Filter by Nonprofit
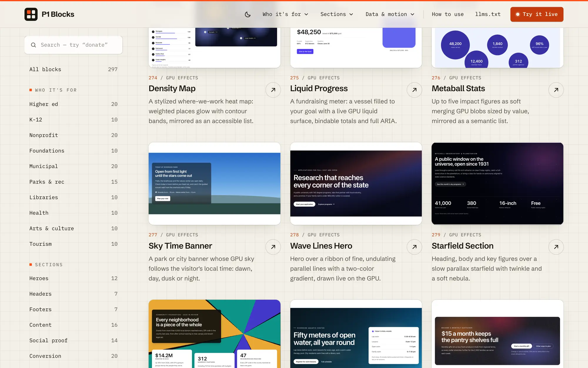This screenshot has width=588, height=368. [x=73, y=135]
